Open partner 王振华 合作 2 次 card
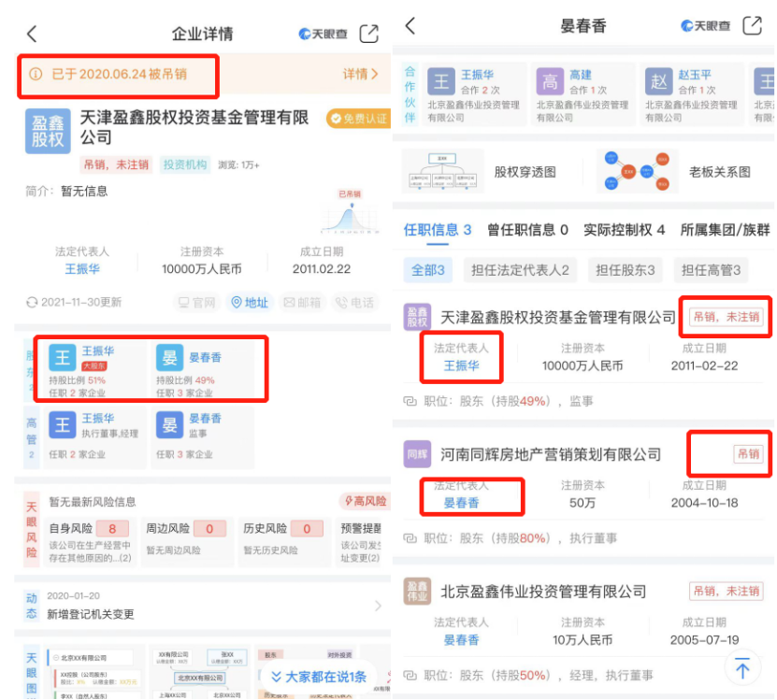The height and width of the screenshot is (700, 777). click(x=474, y=94)
